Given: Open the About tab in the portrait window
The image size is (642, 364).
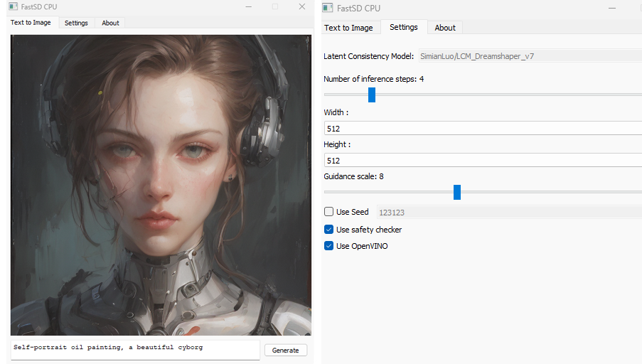Looking at the screenshot, I should [110, 23].
